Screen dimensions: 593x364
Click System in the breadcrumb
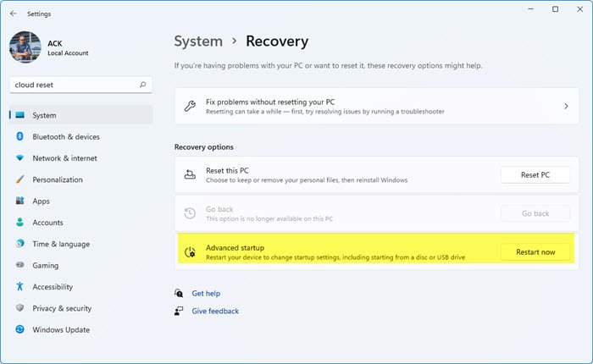[198, 41]
